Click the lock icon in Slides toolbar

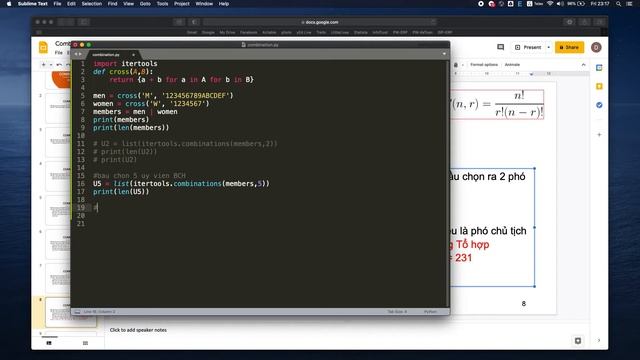coord(456,64)
